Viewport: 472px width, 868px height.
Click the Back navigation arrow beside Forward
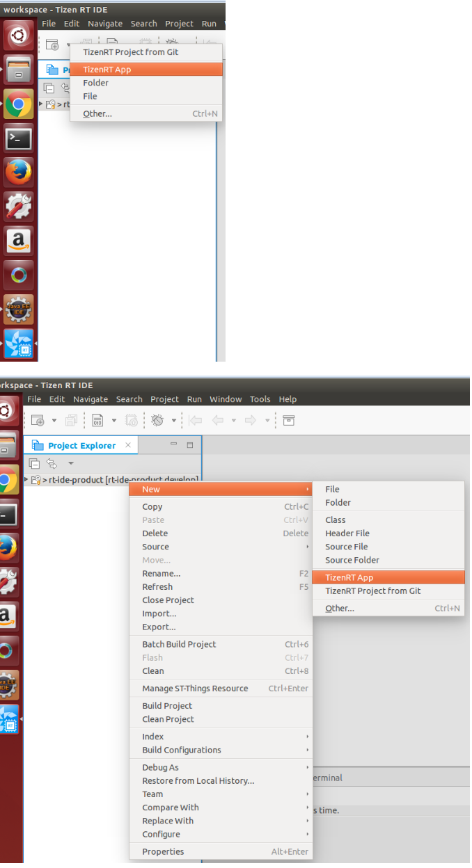[217, 420]
